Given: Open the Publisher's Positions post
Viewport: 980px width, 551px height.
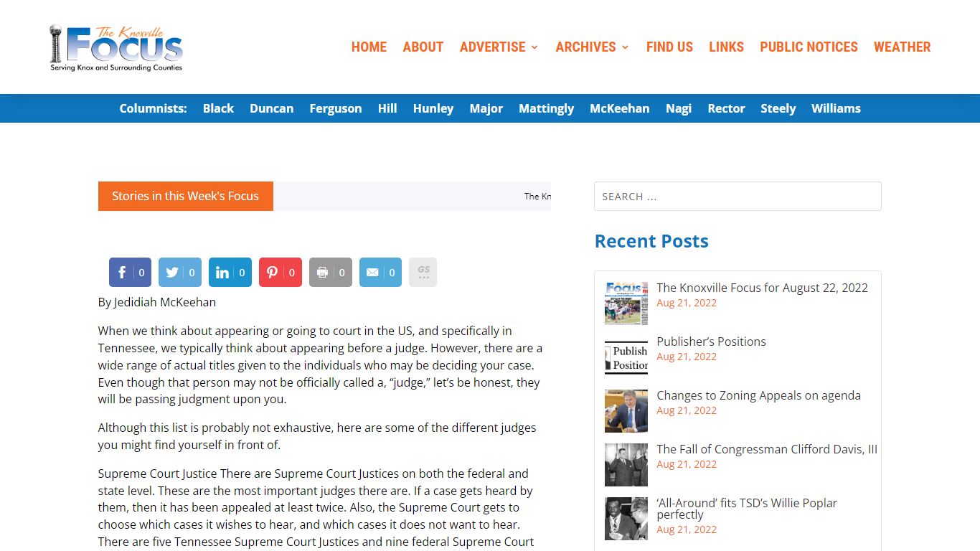Looking at the screenshot, I should pos(711,342).
